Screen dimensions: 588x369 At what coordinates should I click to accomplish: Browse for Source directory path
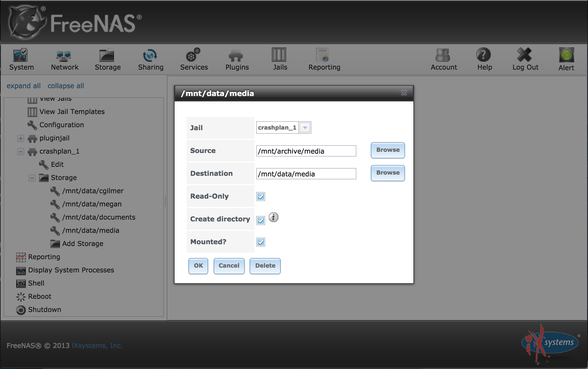tap(387, 150)
